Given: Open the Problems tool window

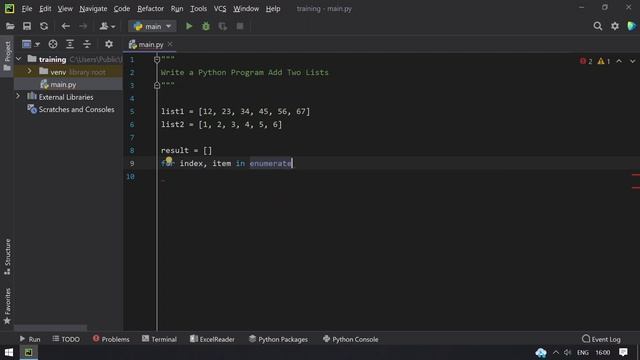Looking at the screenshot, I should tap(111, 339).
